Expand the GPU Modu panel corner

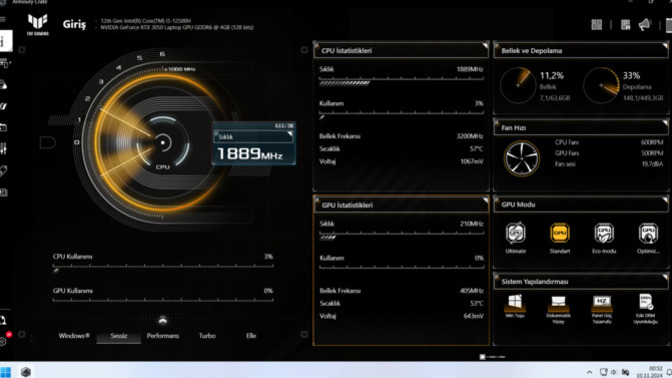pyautogui.click(x=665, y=200)
